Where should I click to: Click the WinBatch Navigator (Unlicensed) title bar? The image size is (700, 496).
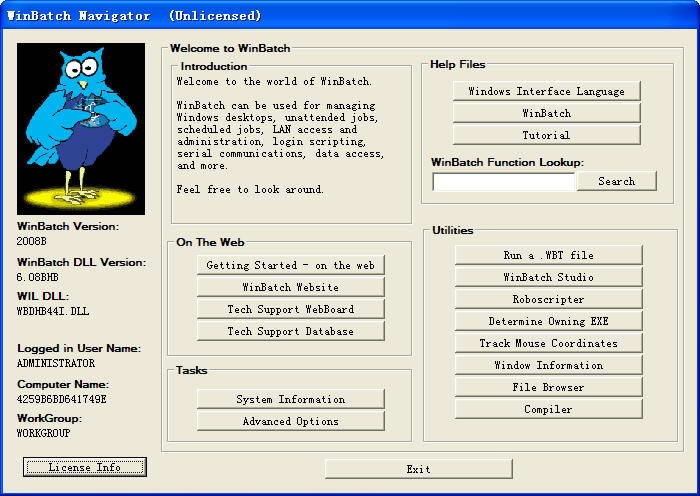350,15
